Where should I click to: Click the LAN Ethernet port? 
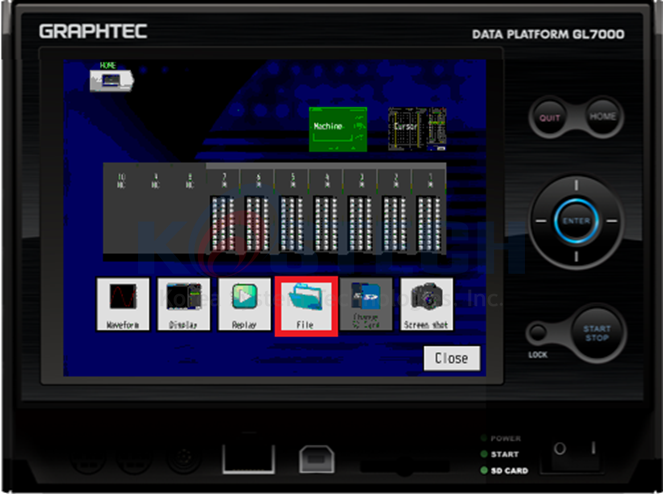pyautogui.click(x=249, y=458)
